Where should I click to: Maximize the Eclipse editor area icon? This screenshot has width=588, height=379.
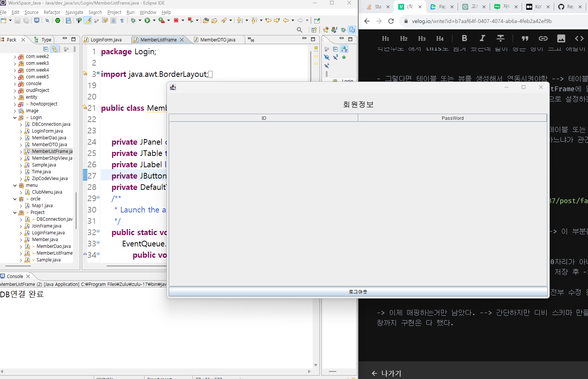313,39
